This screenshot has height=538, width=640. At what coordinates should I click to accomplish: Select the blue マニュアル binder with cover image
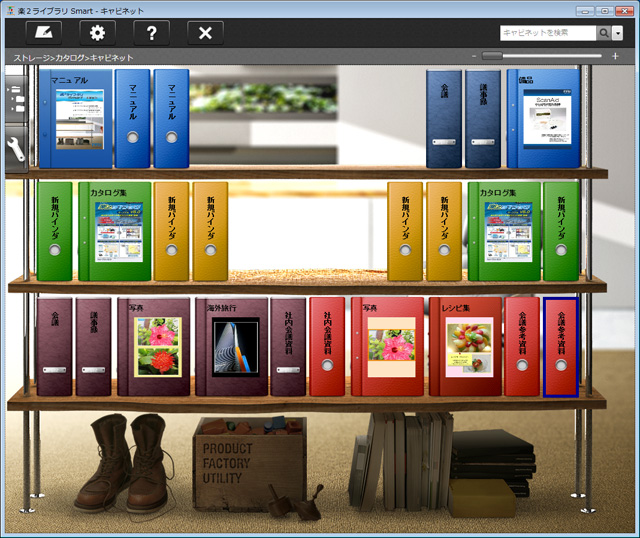[76, 118]
